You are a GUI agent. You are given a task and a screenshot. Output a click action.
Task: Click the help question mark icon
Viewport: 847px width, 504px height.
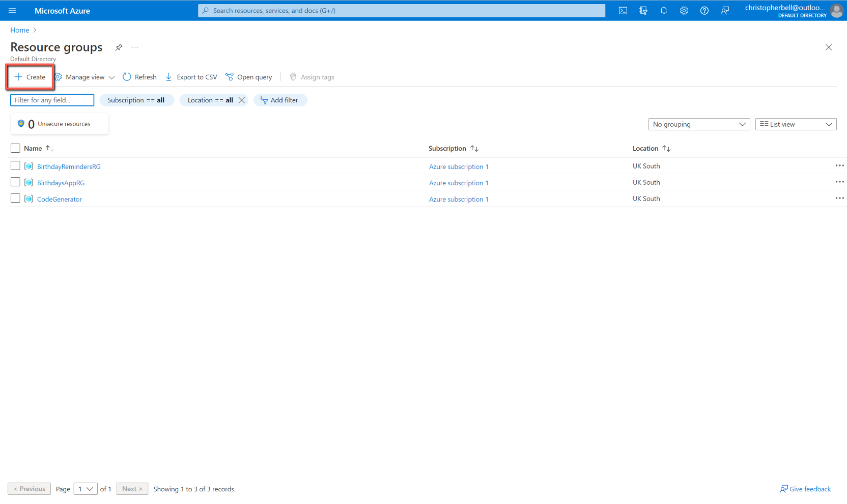click(704, 11)
